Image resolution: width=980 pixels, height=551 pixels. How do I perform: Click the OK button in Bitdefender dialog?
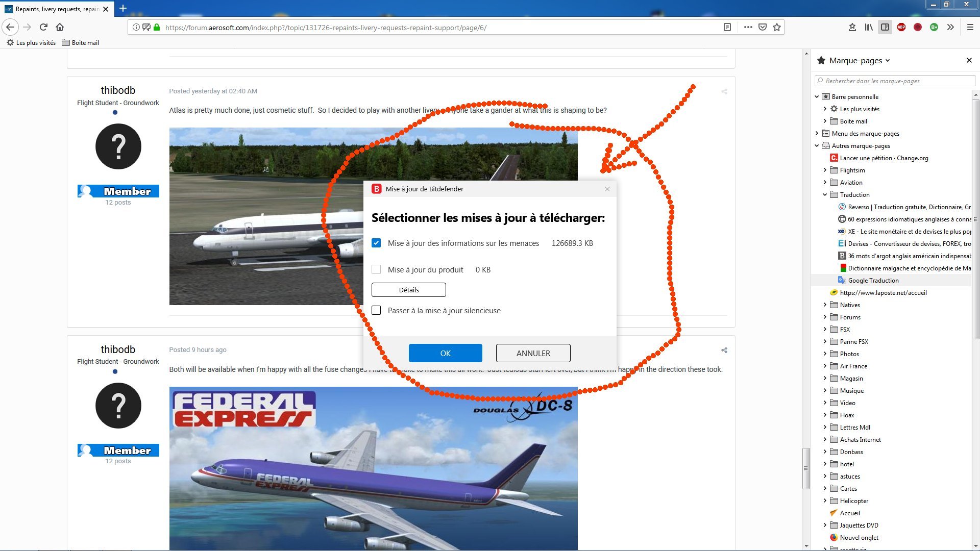click(x=445, y=353)
